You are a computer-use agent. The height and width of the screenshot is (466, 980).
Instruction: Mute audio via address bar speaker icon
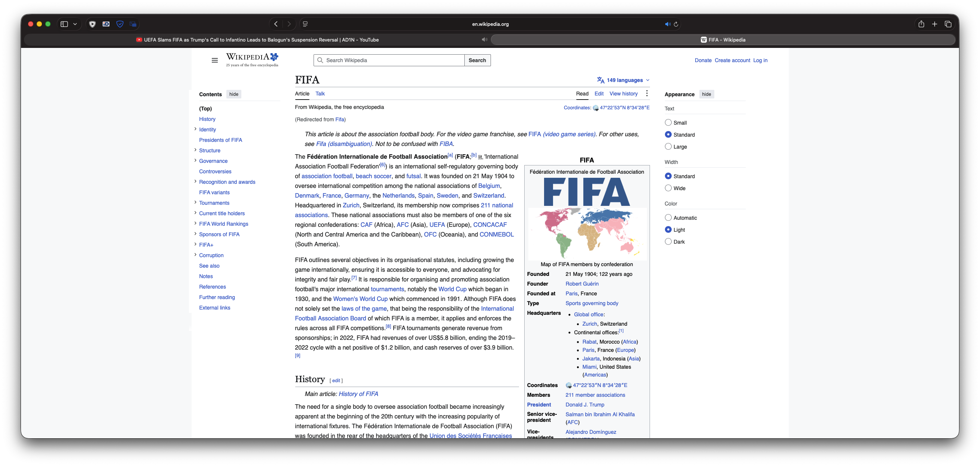click(667, 24)
